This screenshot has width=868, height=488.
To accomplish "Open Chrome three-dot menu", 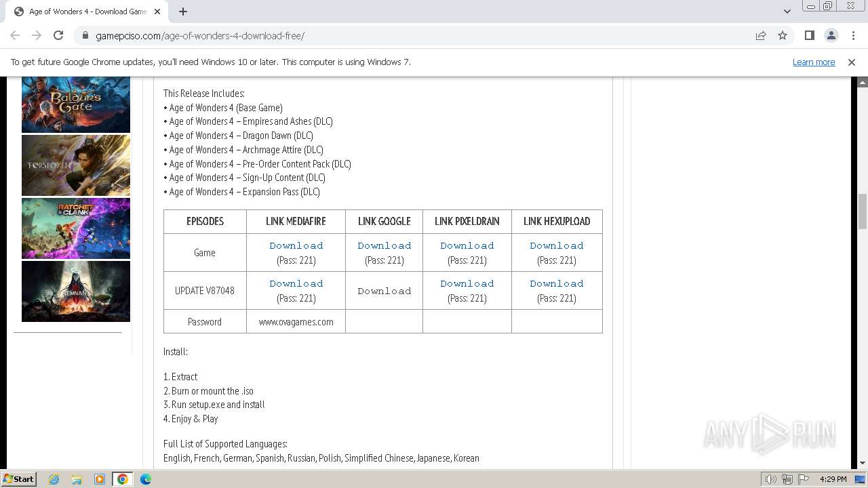I will coord(852,35).
